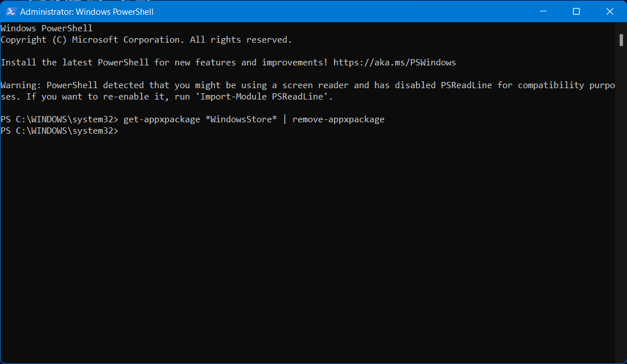Click the Copyright Microsoft Corporation line
Image resolution: width=627 pixels, height=364 pixels.
tap(146, 40)
